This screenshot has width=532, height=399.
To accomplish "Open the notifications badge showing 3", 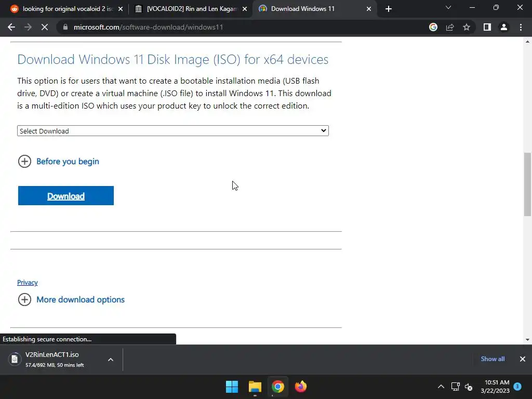I will (517, 386).
